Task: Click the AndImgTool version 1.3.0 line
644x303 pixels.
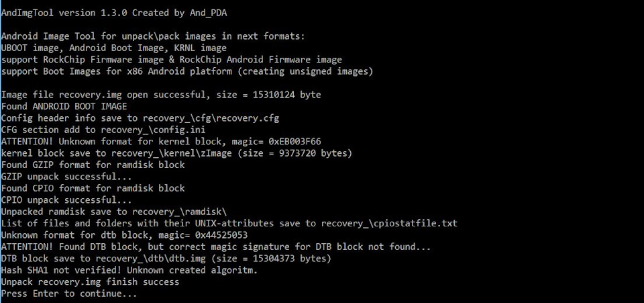Action: pos(114,13)
